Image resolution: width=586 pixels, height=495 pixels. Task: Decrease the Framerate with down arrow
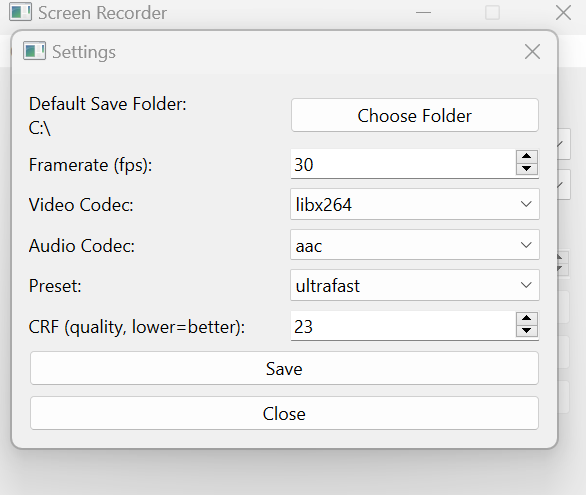(x=527, y=169)
